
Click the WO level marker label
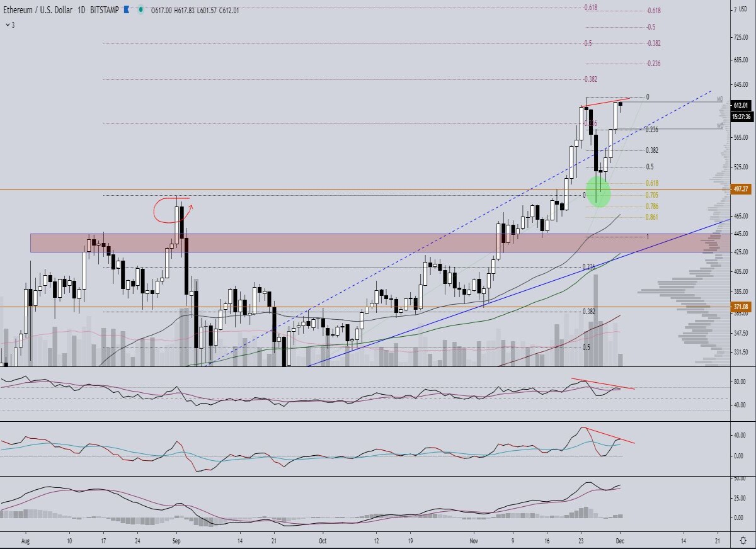(x=720, y=127)
